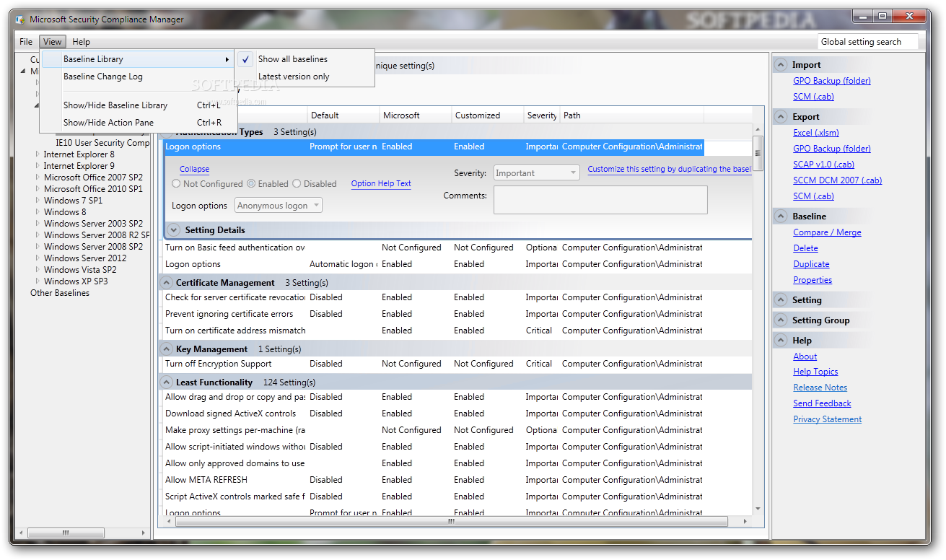Sort by the Customized column header

(x=488, y=115)
